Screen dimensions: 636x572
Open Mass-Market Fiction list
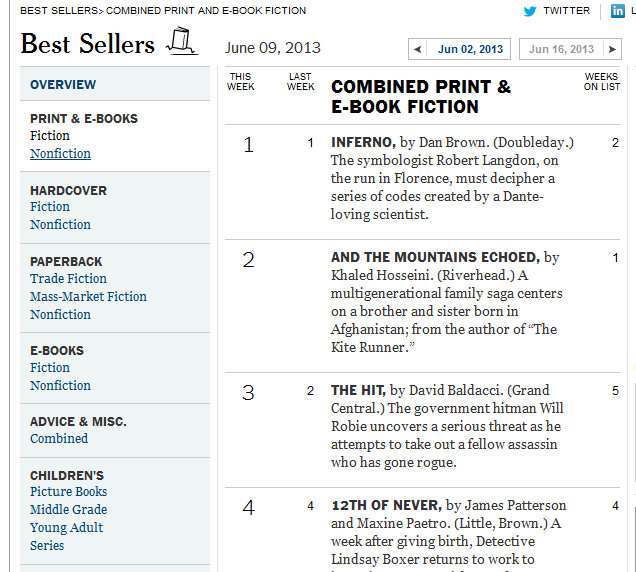(88, 297)
